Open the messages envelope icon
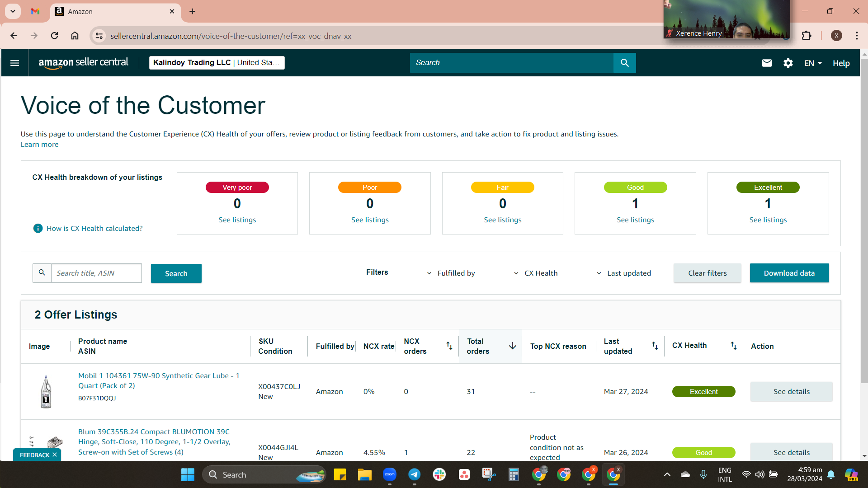The width and height of the screenshot is (868, 488). click(x=767, y=63)
